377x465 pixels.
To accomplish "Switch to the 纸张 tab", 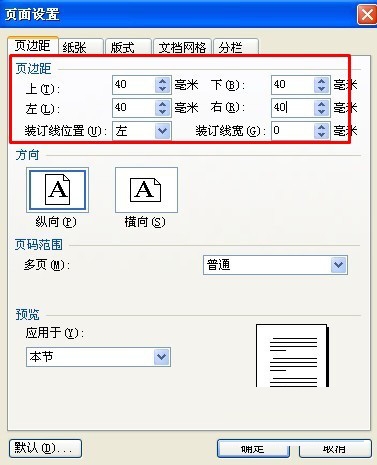I will pyautogui.click(x=81, y=47).
